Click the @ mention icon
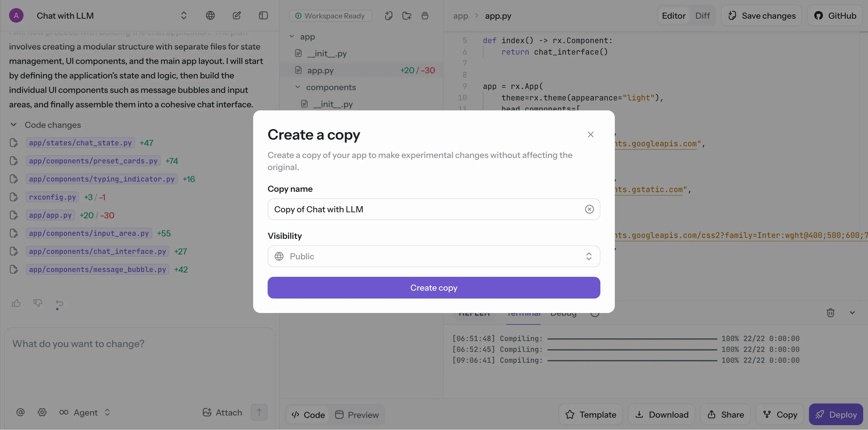Screen dimensions: 868x430 (20, 412)
